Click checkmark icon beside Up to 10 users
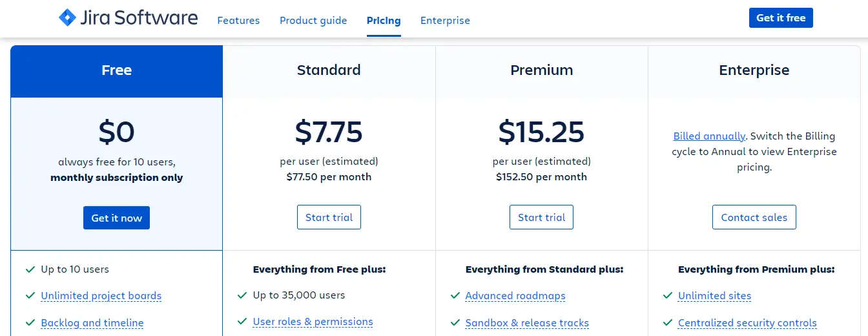The width and height of the screenshot is (868, 336). point(30,269)
